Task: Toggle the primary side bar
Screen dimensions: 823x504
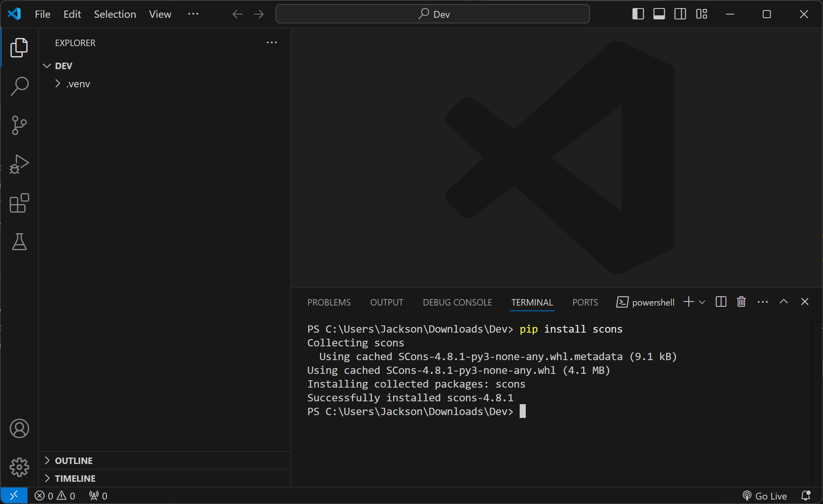Action: [638, 14]
